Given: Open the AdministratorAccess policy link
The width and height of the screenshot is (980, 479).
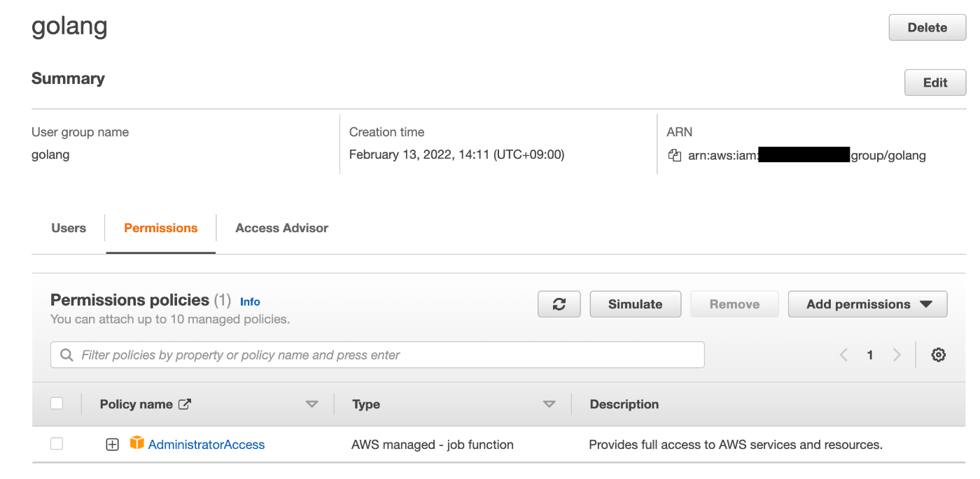Looking at the screenshot, I should coord(206,445).
